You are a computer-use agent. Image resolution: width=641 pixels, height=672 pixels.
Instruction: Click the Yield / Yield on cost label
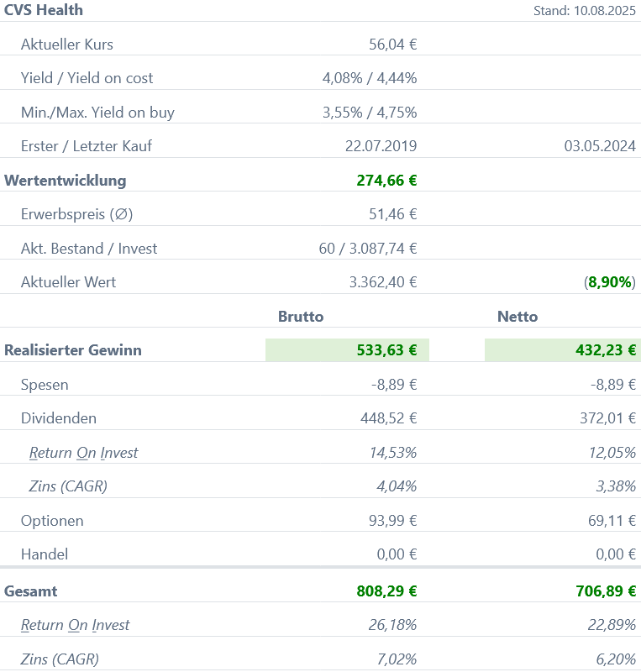click(87, 78)
